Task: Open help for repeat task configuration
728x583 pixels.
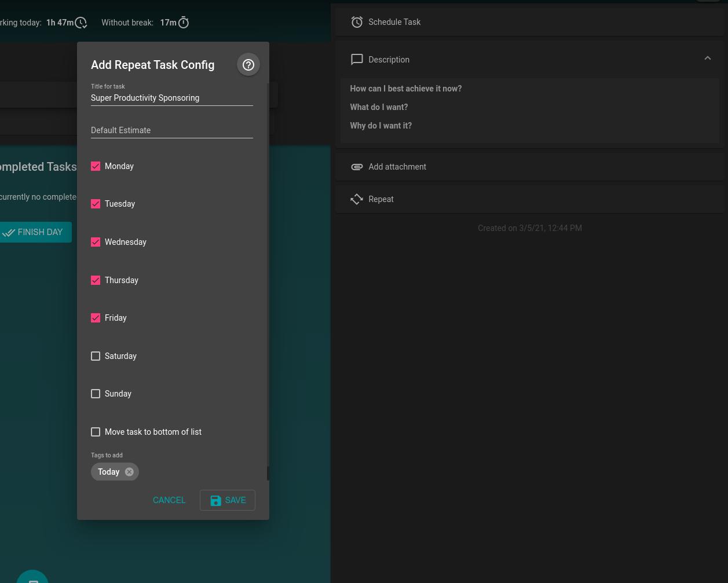Action: pyautogui.click(x=248, y=64)
